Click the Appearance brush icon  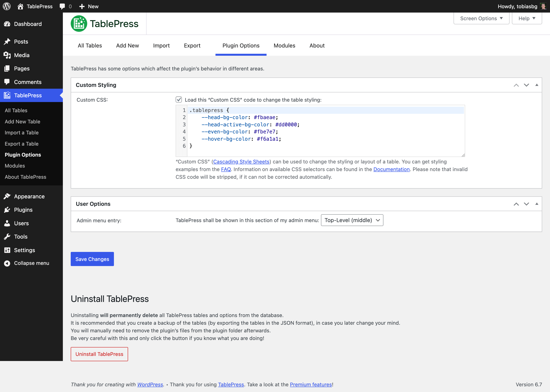[x=7, y=196]
